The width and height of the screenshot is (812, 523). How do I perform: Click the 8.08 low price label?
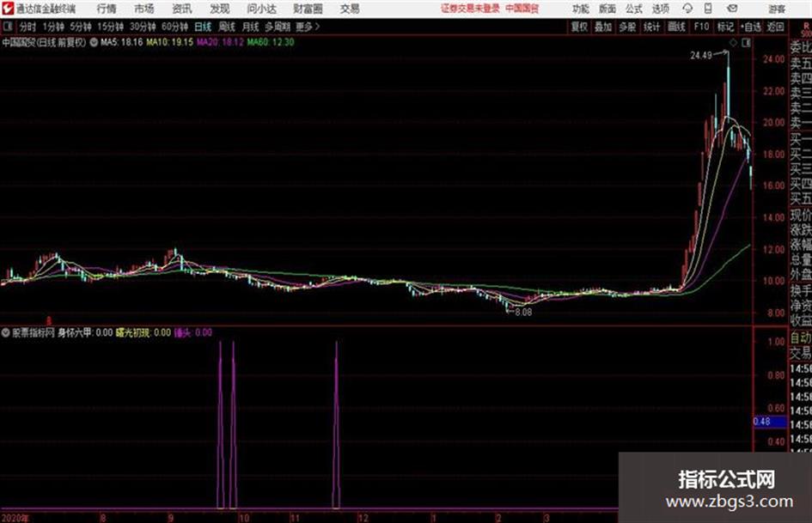pos(523,312)
